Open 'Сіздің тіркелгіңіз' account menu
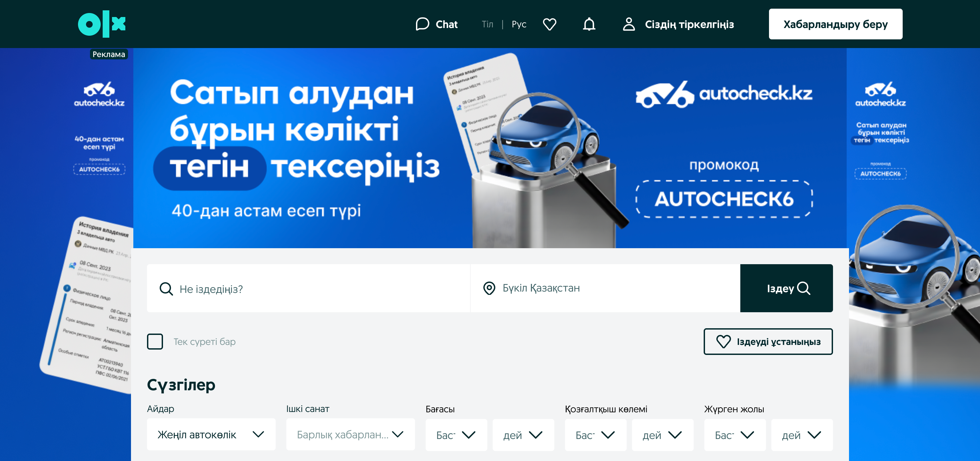The height and width of the screenshot is (461, 980). pyautogui.click(x=689, y=24)
